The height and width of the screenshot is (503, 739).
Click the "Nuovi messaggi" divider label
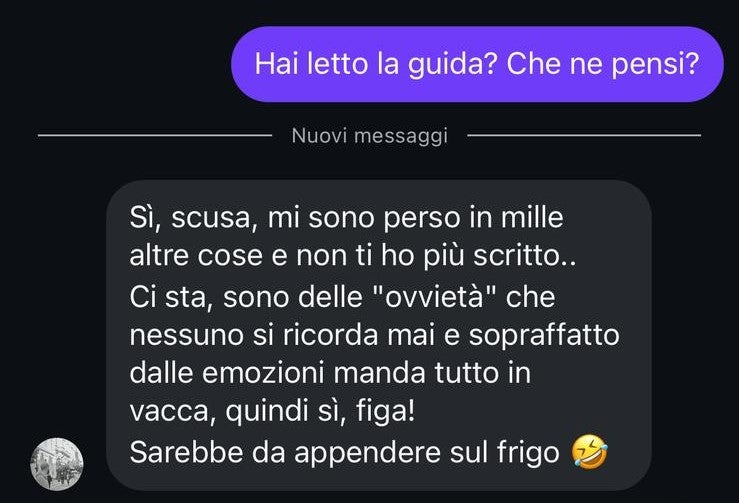[x=370, y=136]
